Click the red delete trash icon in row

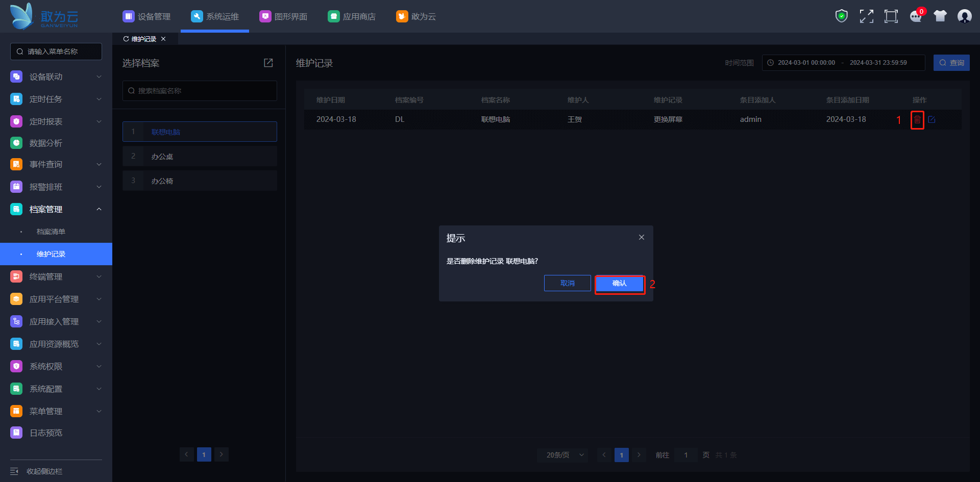[x=917, y=120]
